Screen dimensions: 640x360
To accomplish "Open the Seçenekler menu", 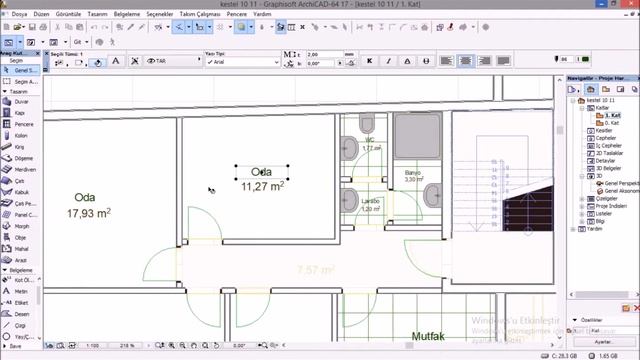I will pos(160,14).
